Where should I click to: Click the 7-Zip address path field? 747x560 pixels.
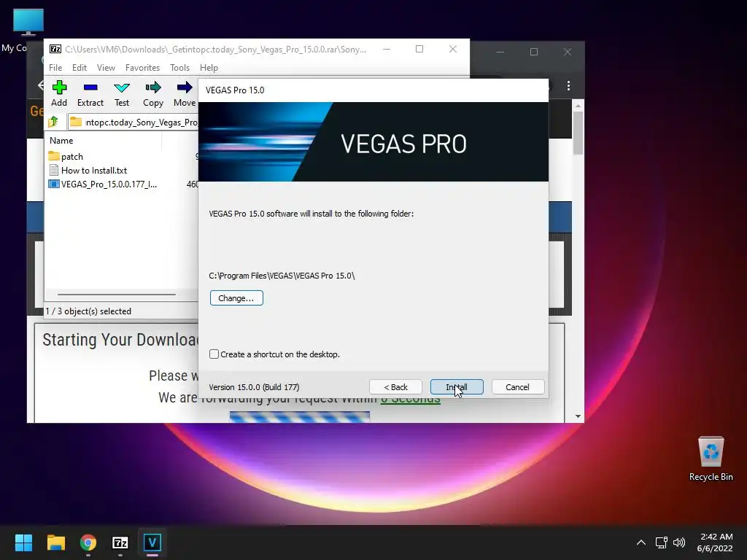pos(133,122)
